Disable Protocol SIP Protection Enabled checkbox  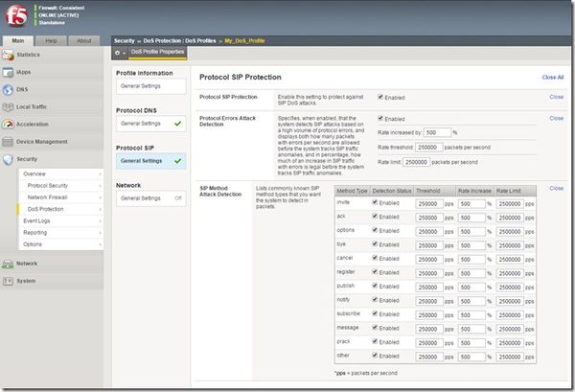[381, 97]
